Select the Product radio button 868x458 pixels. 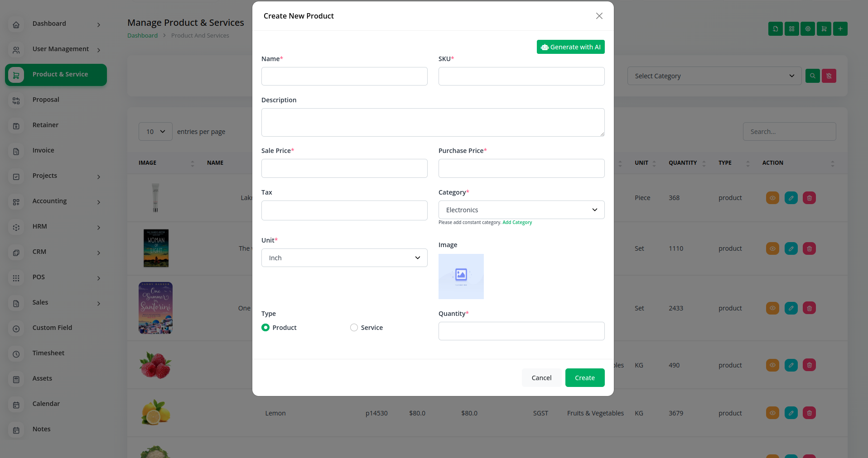[x=265, y=328]
